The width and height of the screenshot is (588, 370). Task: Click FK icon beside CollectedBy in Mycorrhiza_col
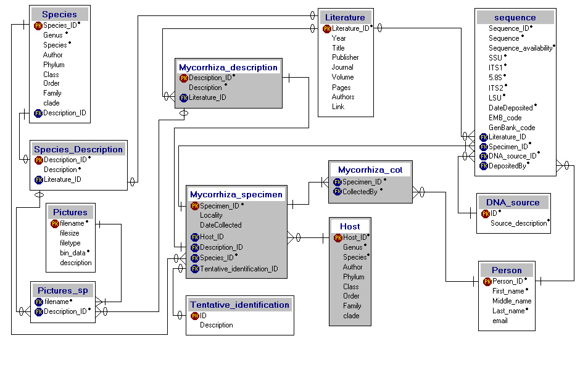tap(337, 192)
